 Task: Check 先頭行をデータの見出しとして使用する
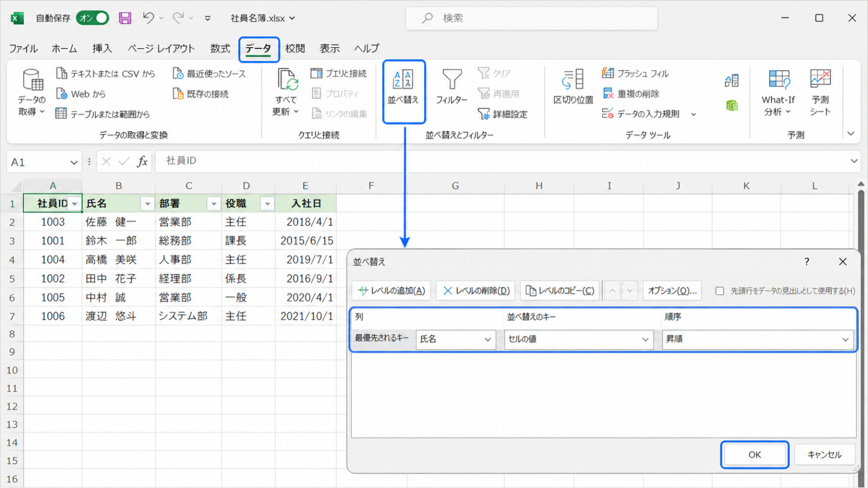tap(719, 291)
